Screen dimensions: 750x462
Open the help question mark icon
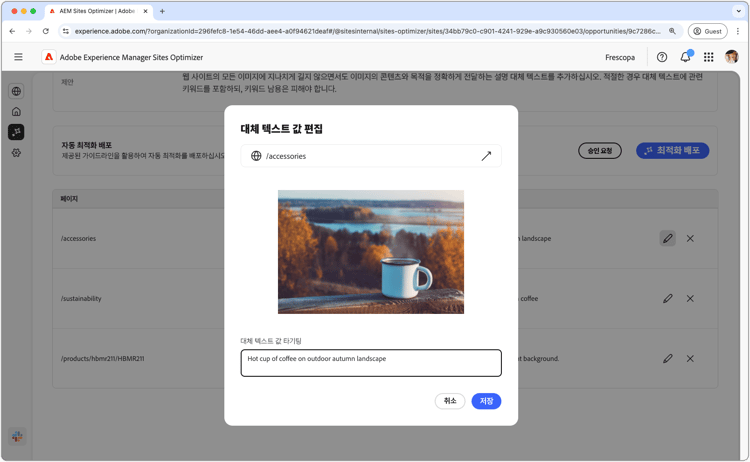pyautogui.click(x=662, y=57)
